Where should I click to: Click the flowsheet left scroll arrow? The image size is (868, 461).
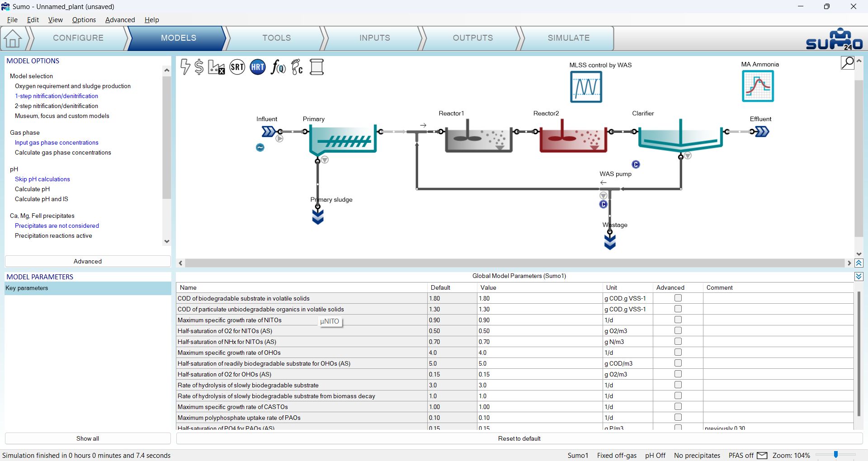180,263
